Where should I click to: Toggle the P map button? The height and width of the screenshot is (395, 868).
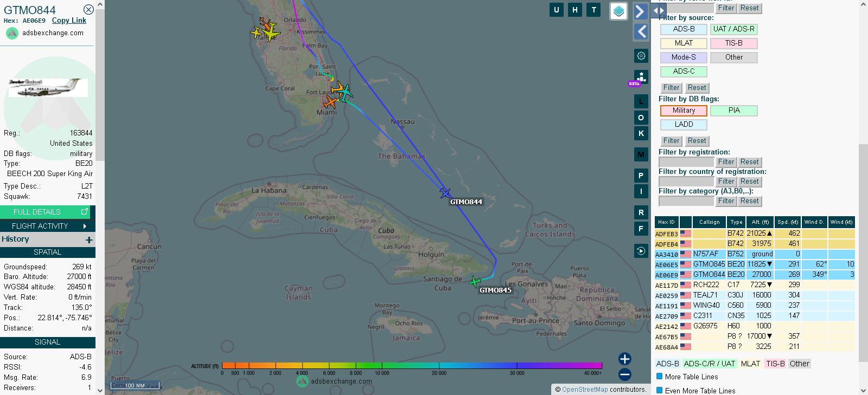641,176
